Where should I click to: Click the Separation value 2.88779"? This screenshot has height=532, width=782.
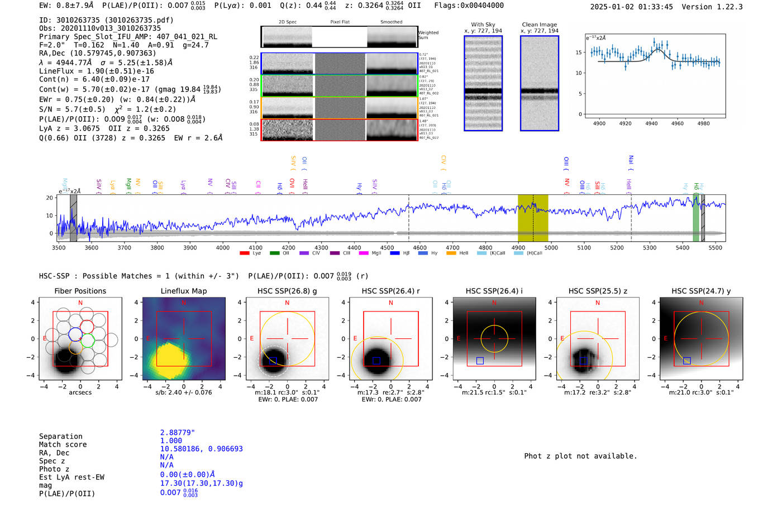click(178, 433)
